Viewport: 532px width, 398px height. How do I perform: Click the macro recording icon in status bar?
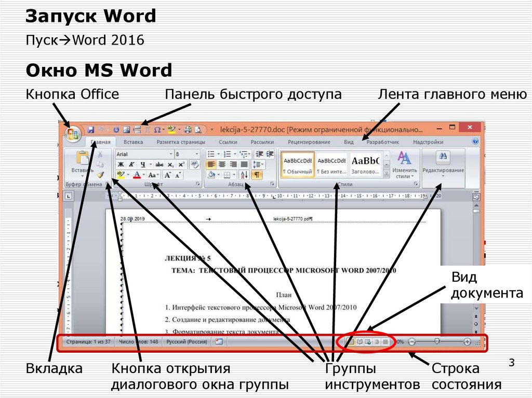point(219,342)
